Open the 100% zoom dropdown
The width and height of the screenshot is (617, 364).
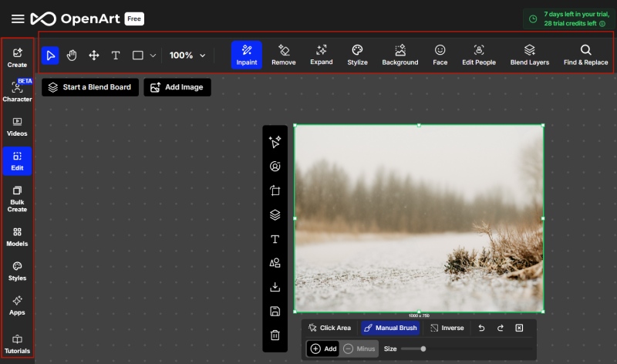point(188,56)
